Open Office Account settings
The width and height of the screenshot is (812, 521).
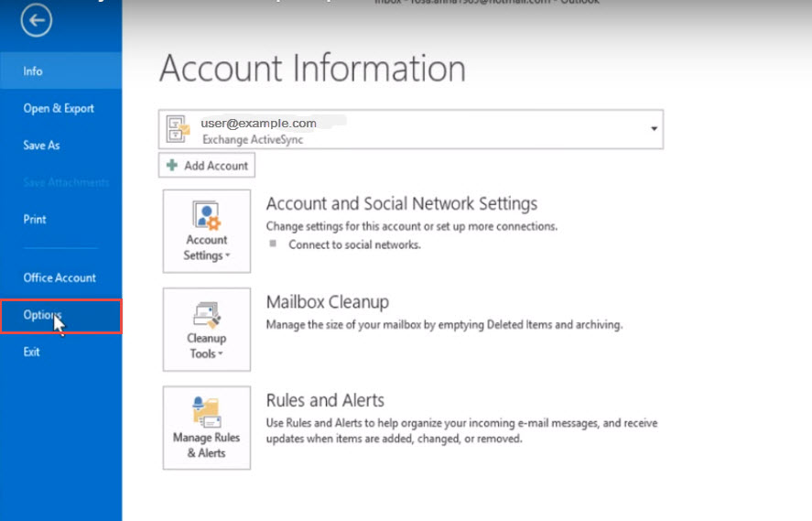60,277
